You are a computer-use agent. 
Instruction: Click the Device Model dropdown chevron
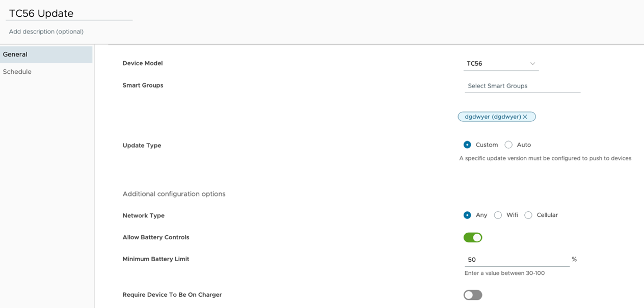pyautogui.click(x=532, y=63)
